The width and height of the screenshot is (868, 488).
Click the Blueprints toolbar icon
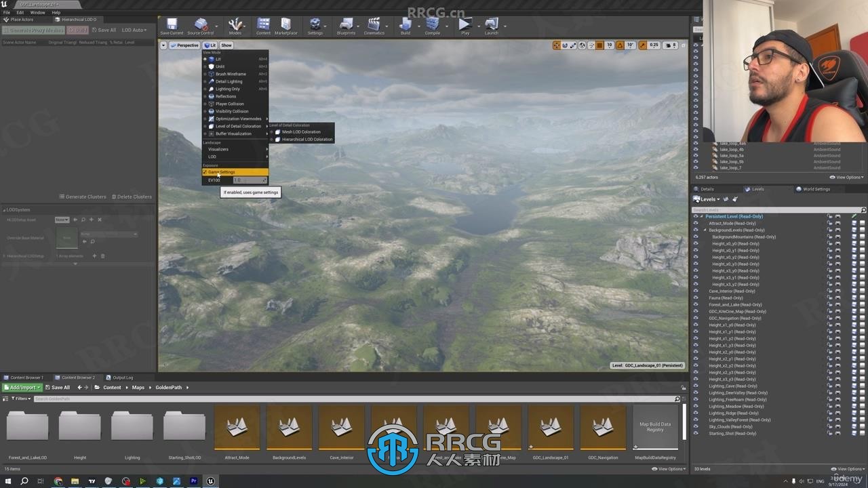(x=346, y=26)
